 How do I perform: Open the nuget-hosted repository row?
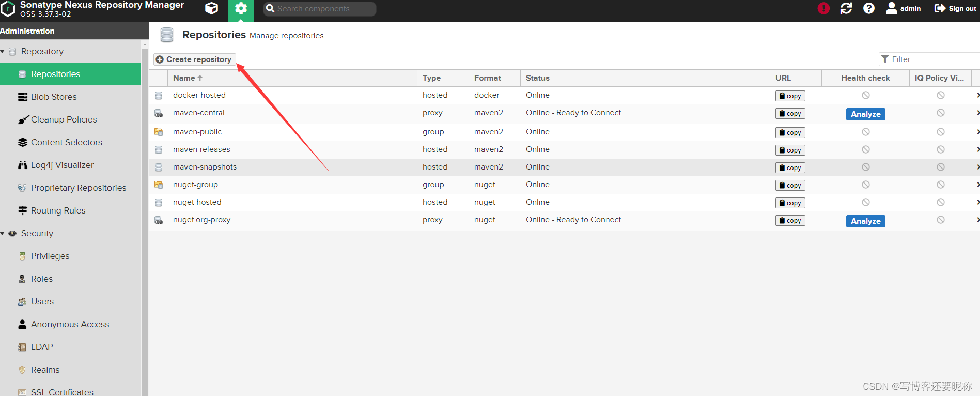(564, 202)
